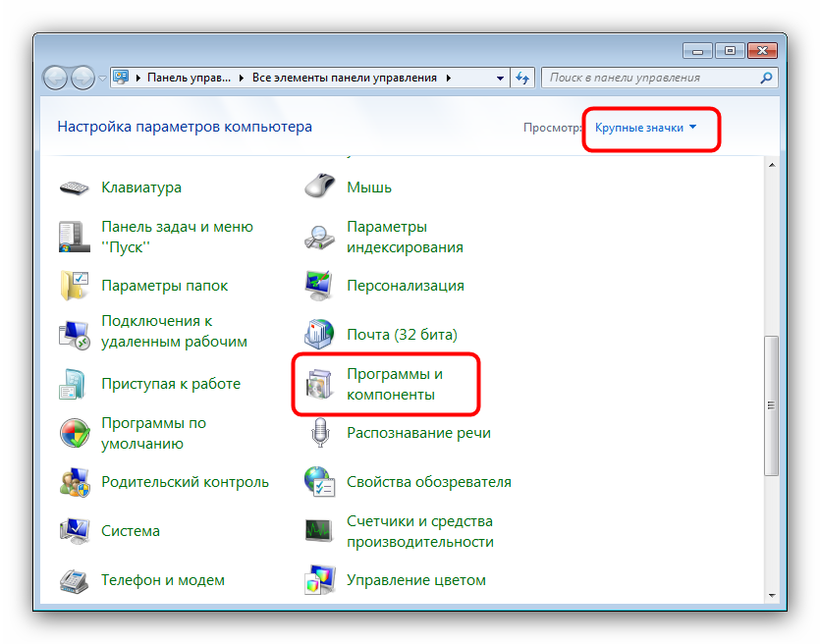The image size is (820, 644).
Task: Click the refresh icon beside address bar
Action: click(522, 78)
